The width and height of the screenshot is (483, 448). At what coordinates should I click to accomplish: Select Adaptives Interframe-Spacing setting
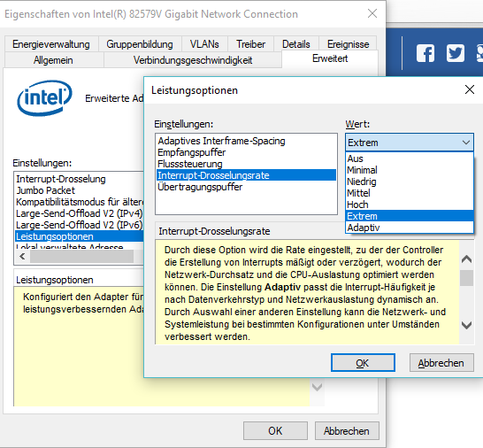(246, 141)
